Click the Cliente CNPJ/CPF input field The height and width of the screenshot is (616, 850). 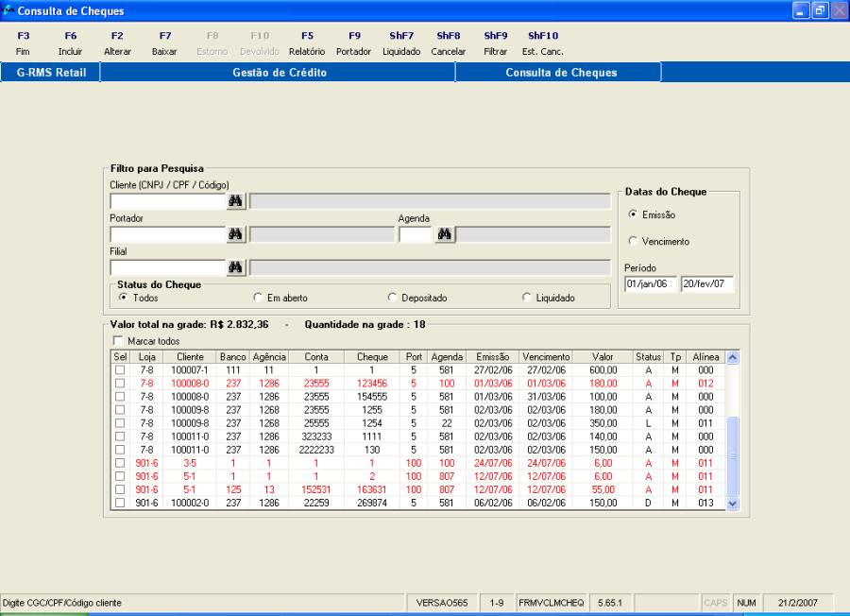click(x=167, y=201)
